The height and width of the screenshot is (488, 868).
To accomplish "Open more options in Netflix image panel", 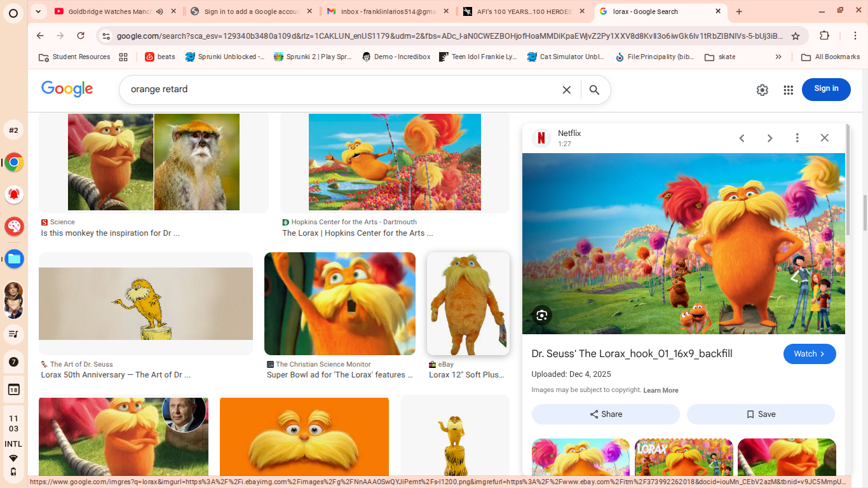I will click(x=797, y=138).
